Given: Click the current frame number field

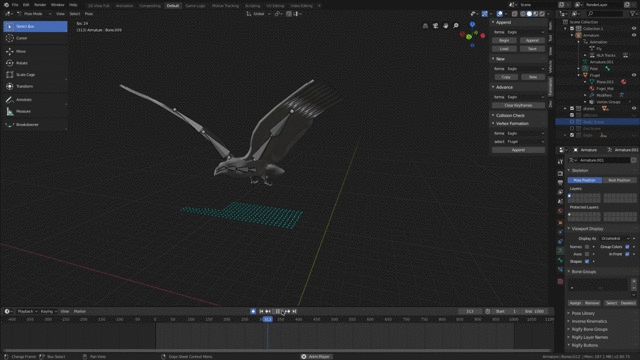Looking at the screenshot, I should point(470,311).
